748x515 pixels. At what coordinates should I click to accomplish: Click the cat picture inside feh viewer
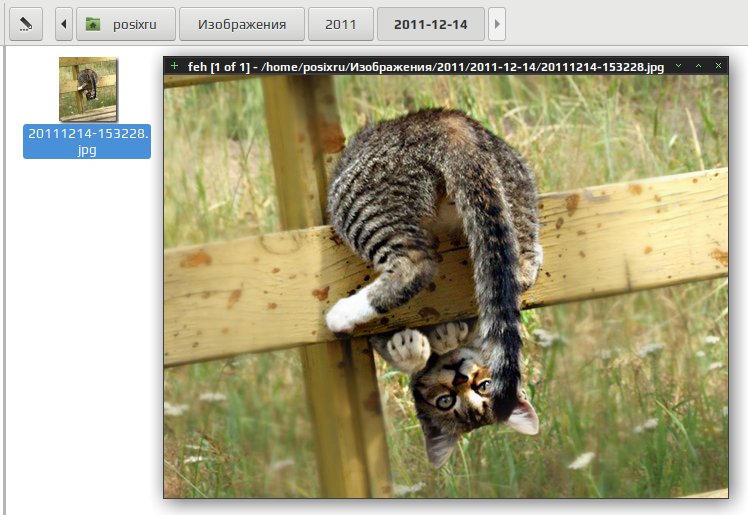click(x=446, y=287)
